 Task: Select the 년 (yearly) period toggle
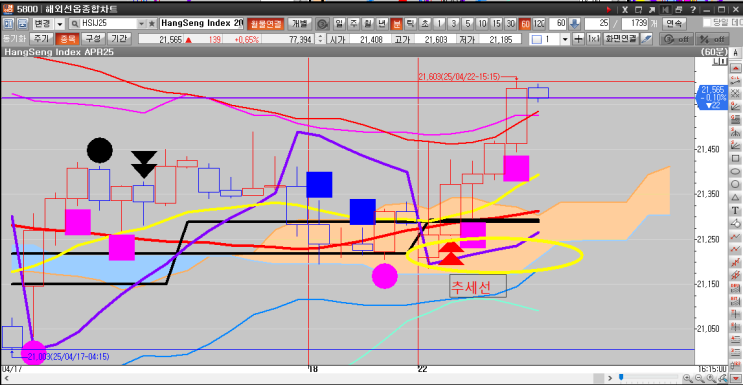tap(382, 23)
